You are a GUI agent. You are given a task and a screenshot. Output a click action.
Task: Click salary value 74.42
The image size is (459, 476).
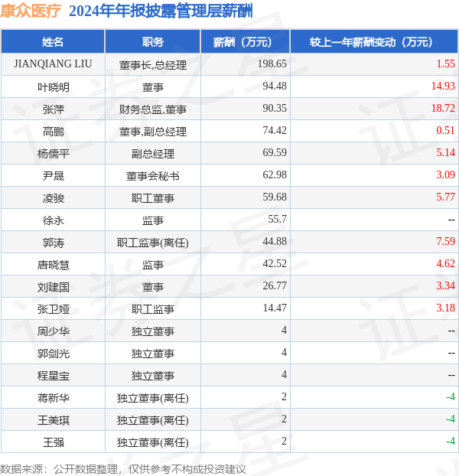pos(275,130)
